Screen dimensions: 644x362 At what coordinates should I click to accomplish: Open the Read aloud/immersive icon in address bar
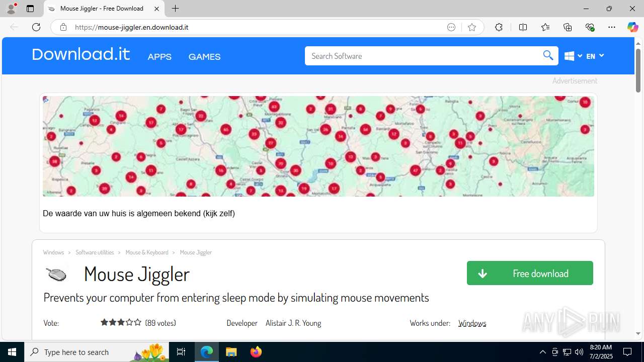[x=451, y=27]
